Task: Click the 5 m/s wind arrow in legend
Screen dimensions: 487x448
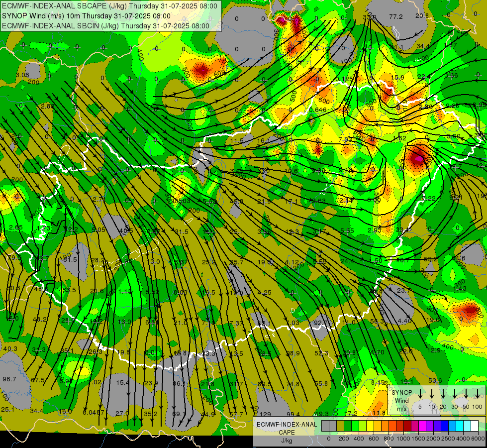Action: pos(420,394)
